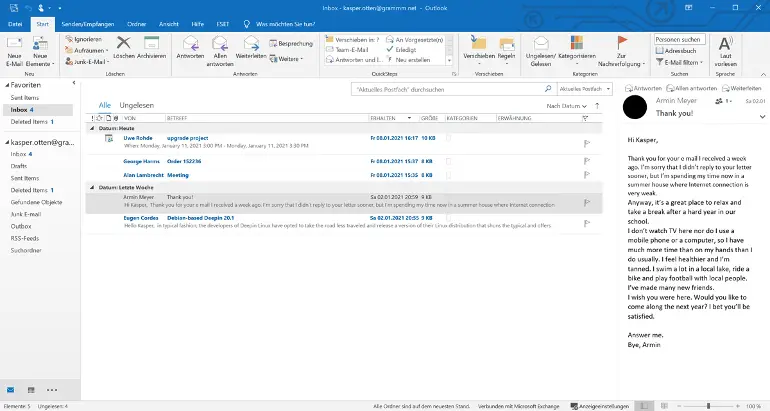Collapse the Datum: Heute group

coord(91,128)
